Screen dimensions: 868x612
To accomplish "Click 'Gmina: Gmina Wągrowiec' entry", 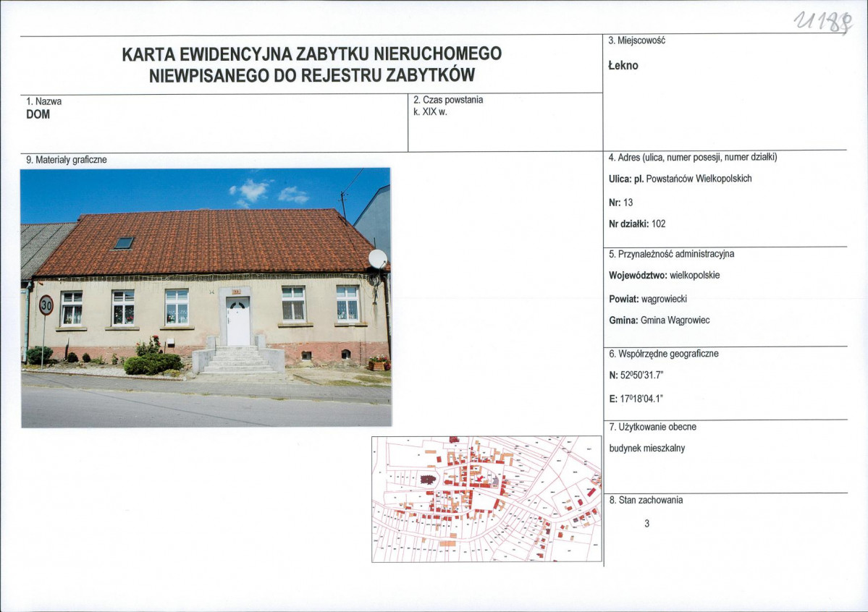I will 659,320.
